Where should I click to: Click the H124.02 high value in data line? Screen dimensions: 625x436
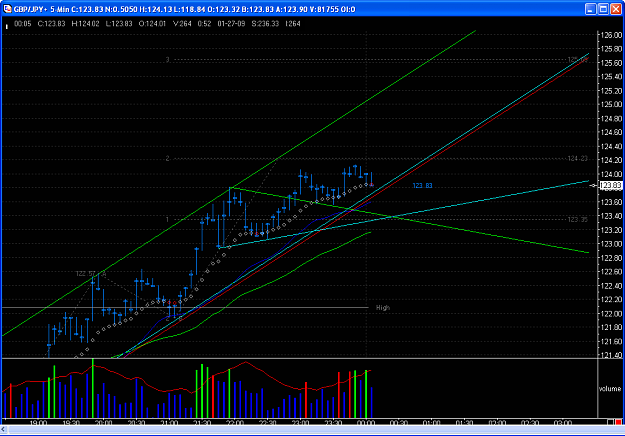[85, 24]
